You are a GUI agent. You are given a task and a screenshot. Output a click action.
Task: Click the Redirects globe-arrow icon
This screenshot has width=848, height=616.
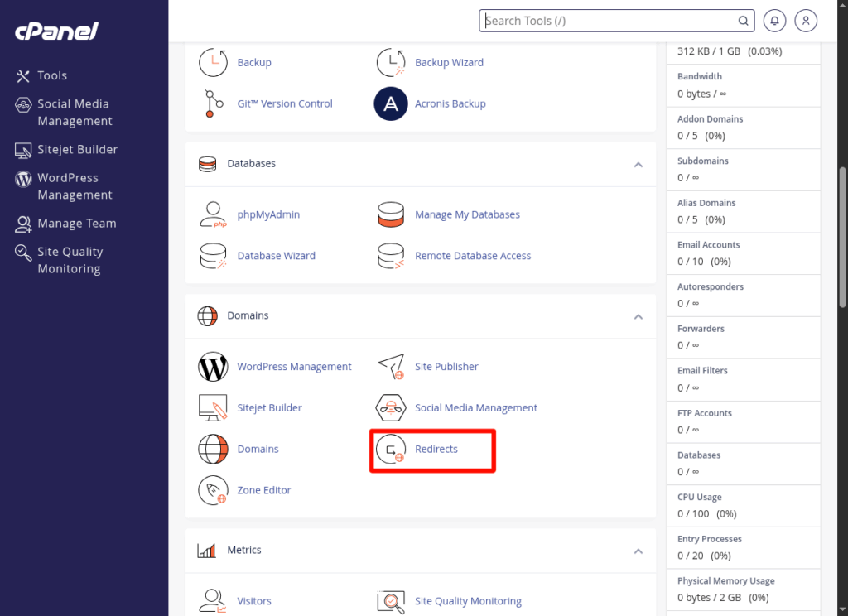391,450
